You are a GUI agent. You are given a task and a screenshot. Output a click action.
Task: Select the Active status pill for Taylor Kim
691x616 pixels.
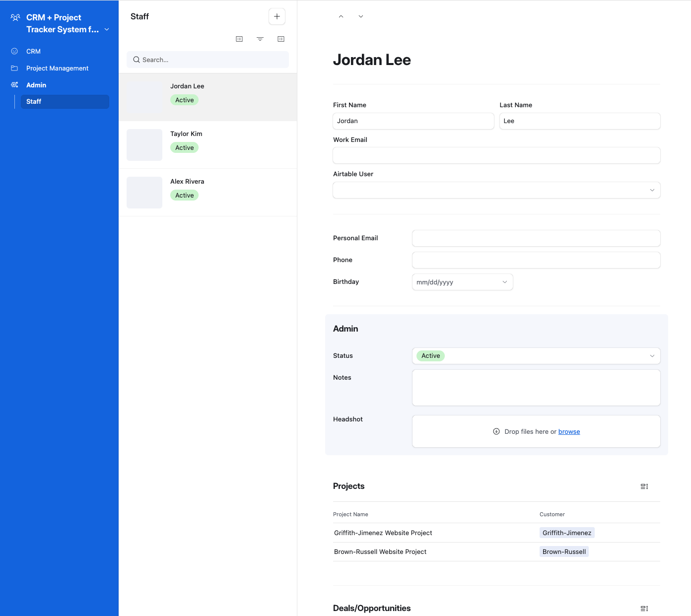tap(184, 147)
